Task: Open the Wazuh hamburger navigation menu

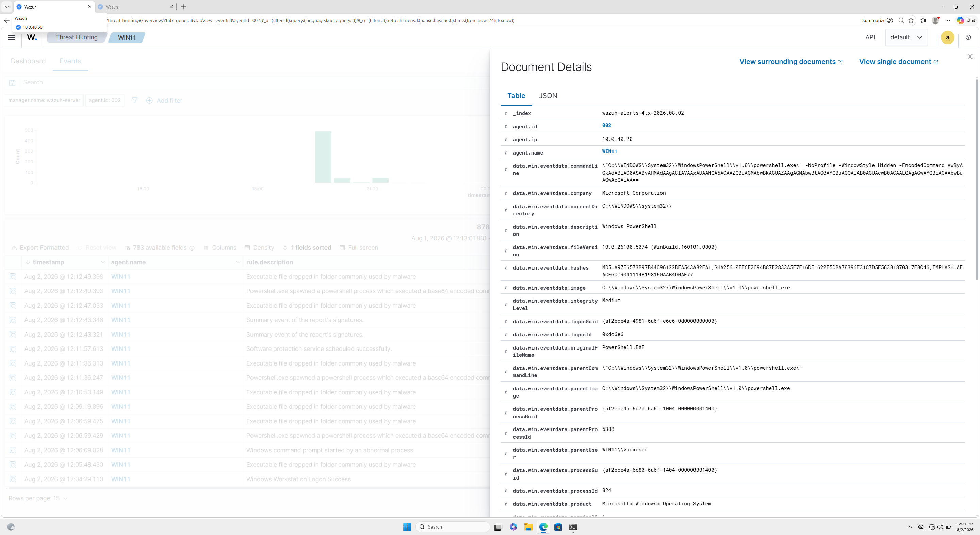Action: [12, 37]
